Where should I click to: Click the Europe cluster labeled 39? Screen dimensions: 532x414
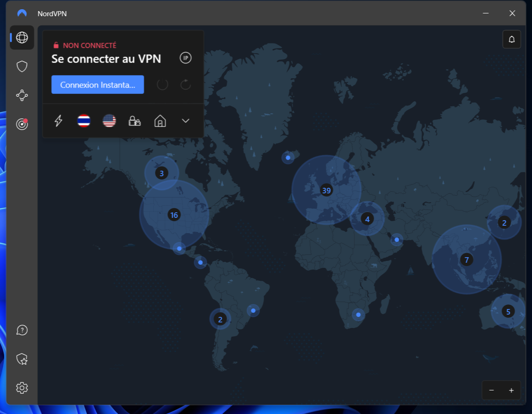pyautogui.click(x=327, y=191)
